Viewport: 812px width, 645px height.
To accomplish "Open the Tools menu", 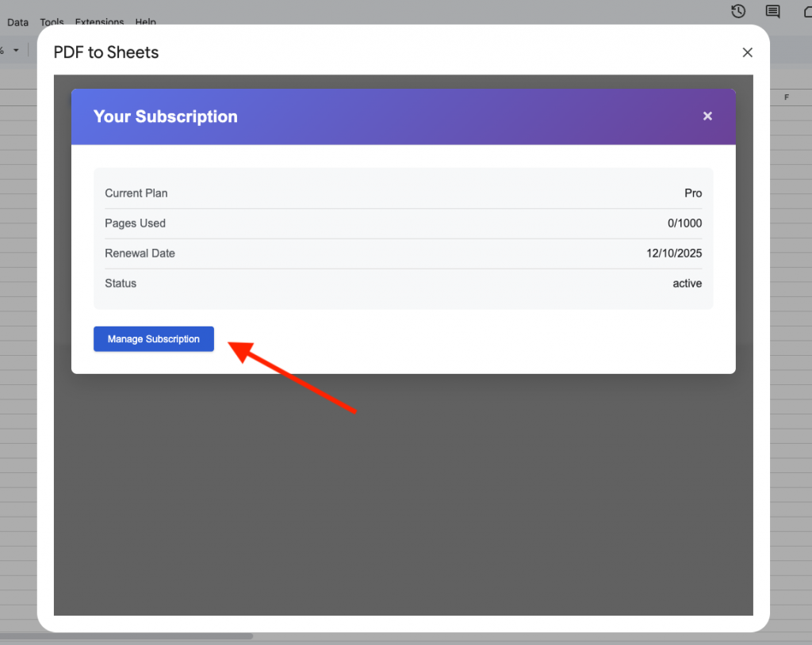I will [52, 22].
